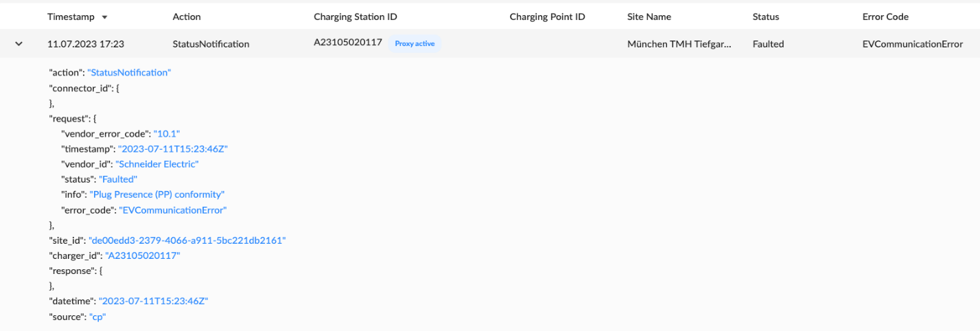Click the Charging Station ID header
The height and width of the screenshot is (331, 980).
(x=355, y=17)
